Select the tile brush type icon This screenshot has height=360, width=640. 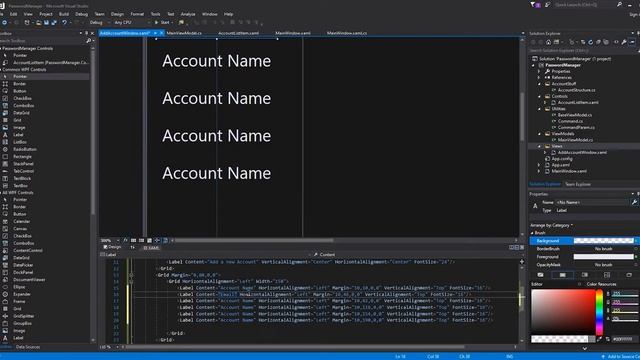pos(607,275)
